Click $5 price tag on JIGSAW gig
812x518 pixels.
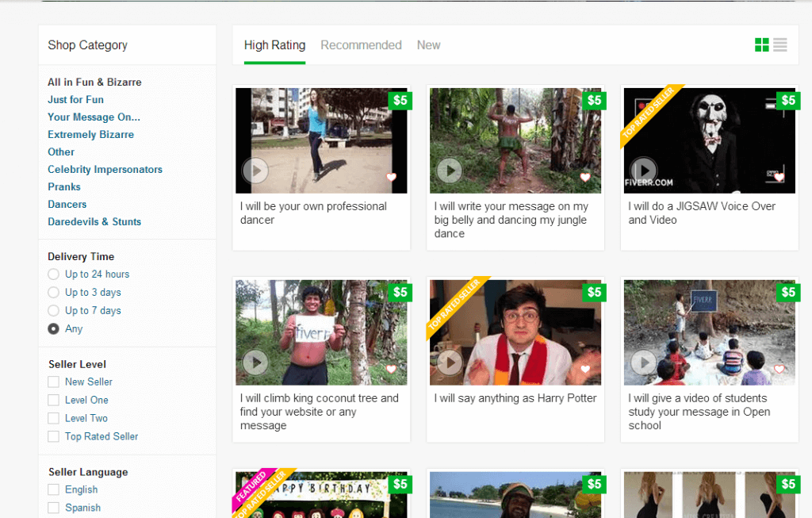tap(788, 100)
